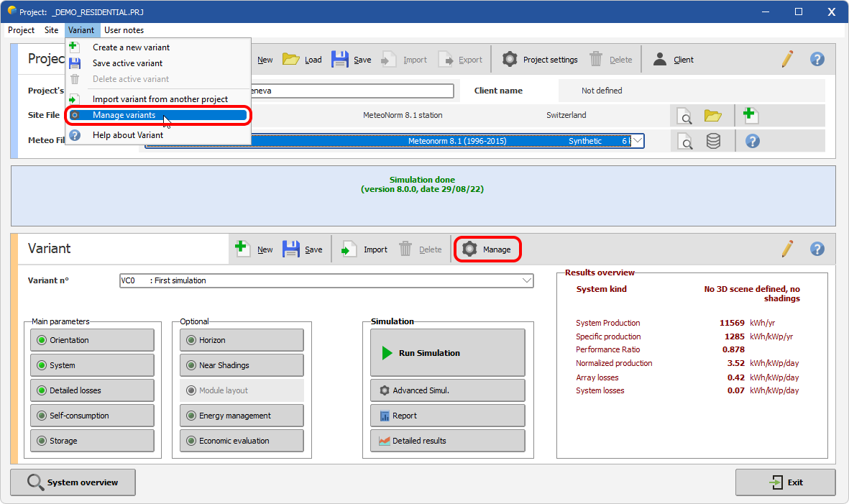Image resolution: width=849 pixels, height=504 pixels.
Task: Open variant section help question mark
Action: 817,249
